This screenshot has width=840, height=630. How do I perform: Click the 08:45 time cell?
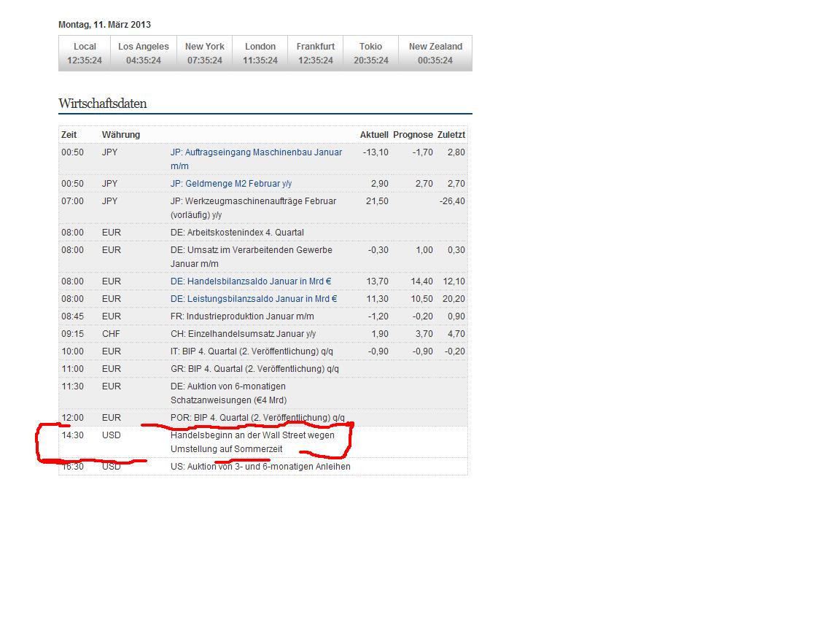tap(72, 316)
